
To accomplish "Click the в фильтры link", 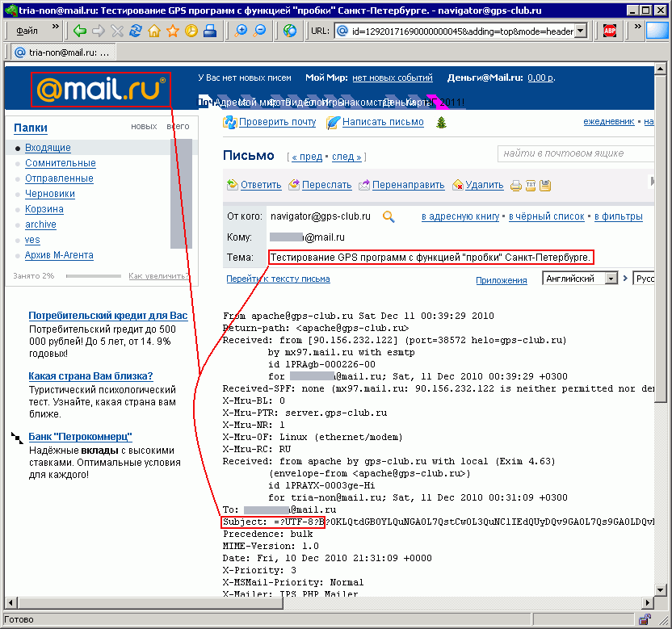I will (x=619, y=217).
